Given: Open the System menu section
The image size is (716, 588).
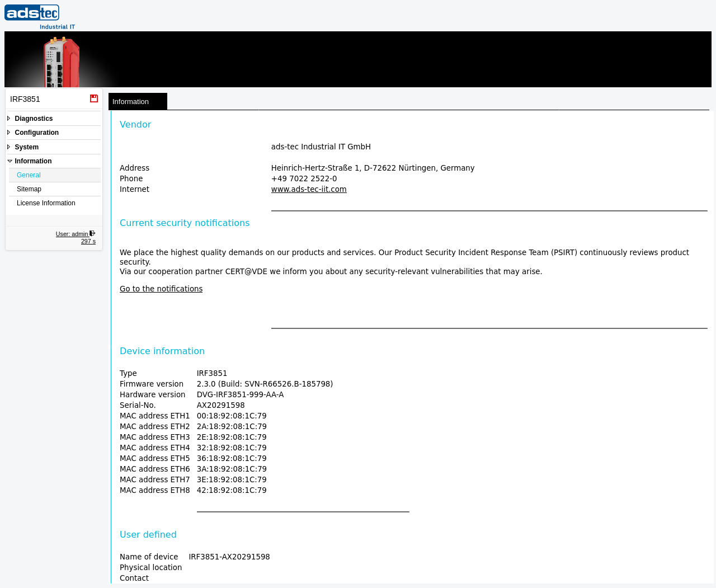Looking at the screenshot, I should (26, 147).
